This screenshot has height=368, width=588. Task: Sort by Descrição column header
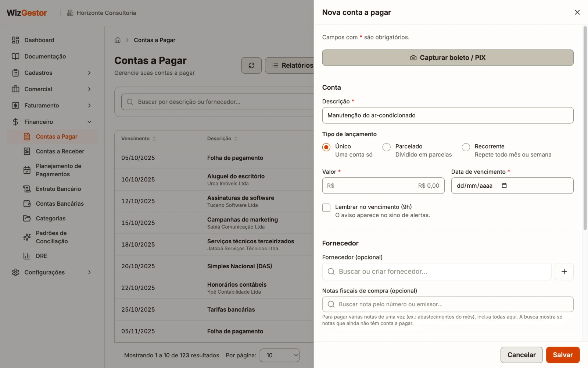point(222,139)
